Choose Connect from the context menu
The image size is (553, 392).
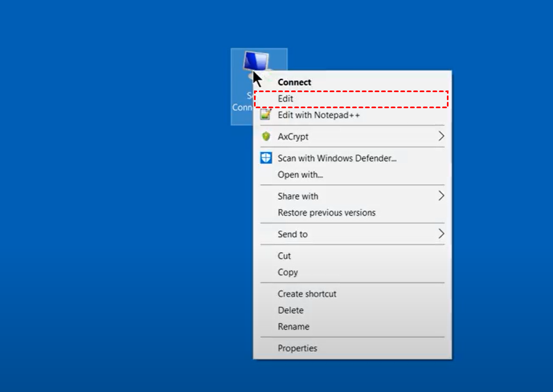(x=353, y=82)
